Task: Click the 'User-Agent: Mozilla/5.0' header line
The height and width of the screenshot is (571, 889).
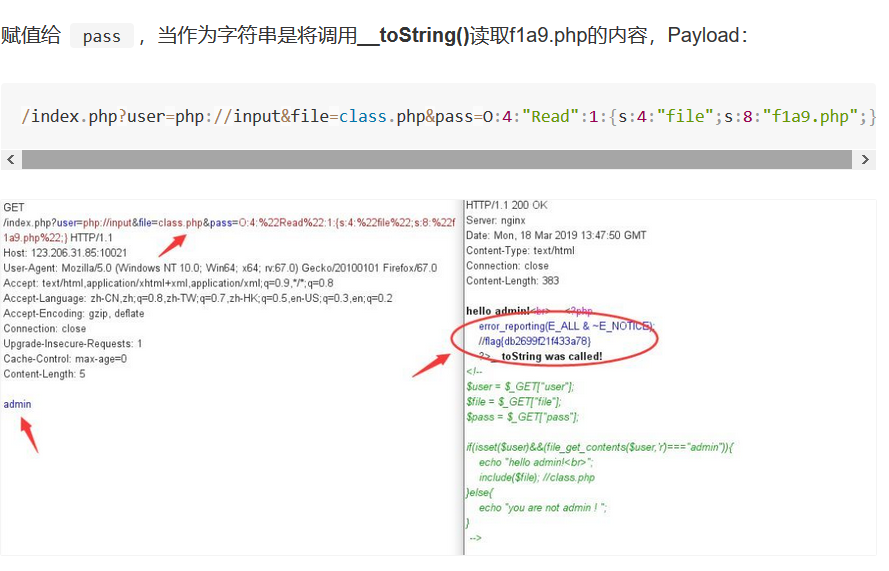Action: coord(220,268)
